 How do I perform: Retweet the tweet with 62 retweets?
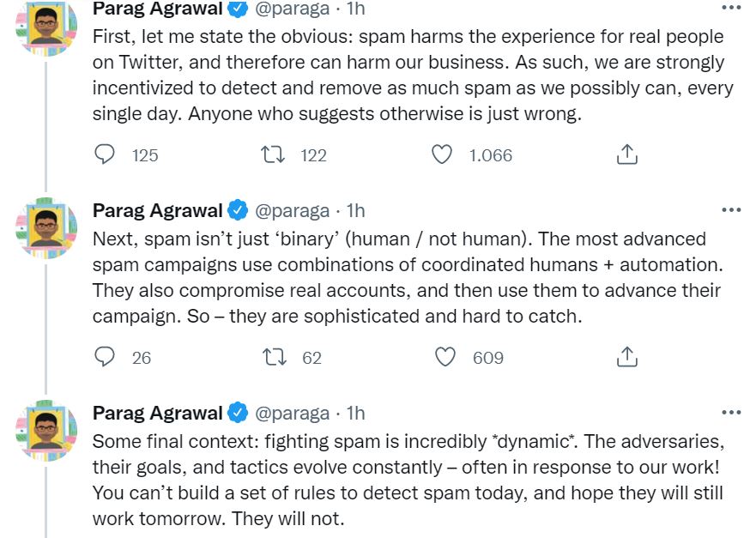tap(275, 357)
